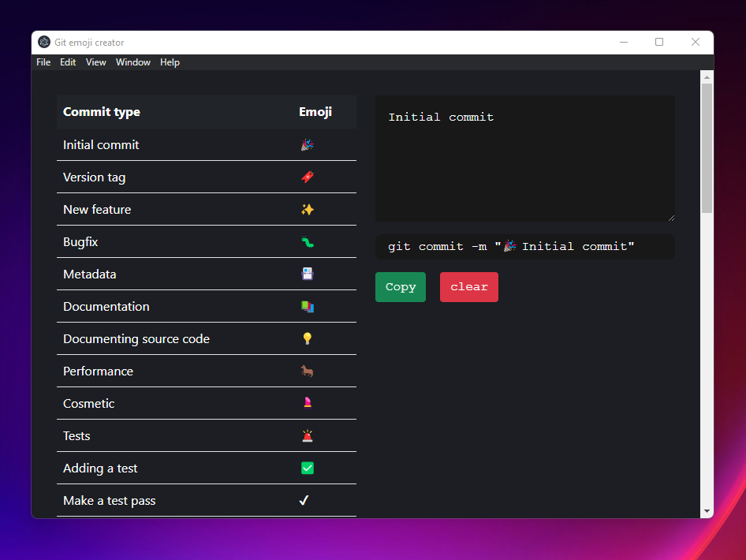Viewport: 746px width, 560px height.
Task: Click inside the commit message text area
Action: (524, 158)
